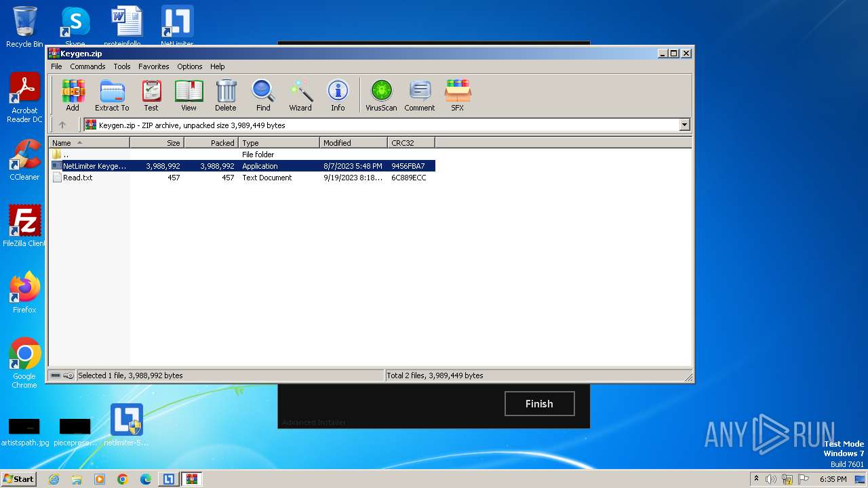Open NetLimiter desktop shortcut
The image size is (868, 488).
point(177,26)
